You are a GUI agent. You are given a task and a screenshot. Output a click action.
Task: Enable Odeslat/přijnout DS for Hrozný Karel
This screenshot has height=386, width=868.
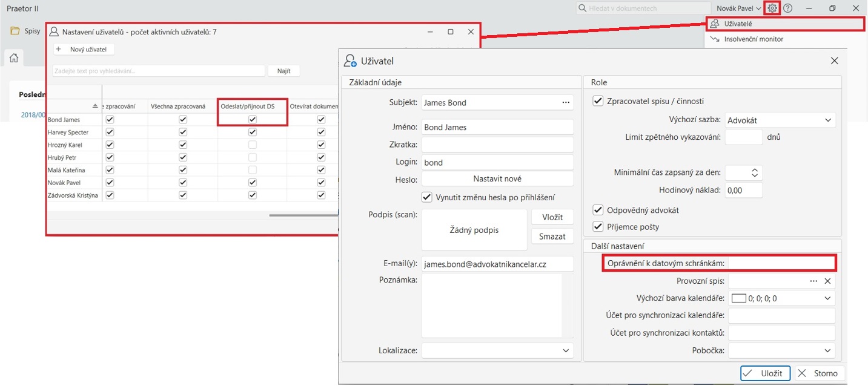(x=253, y=145)
